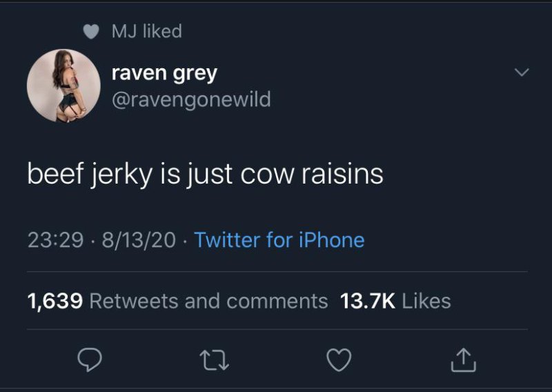Click the display name 'raven grey'
The height and width of the screenshot is (392, 552).
pos(164,72)
